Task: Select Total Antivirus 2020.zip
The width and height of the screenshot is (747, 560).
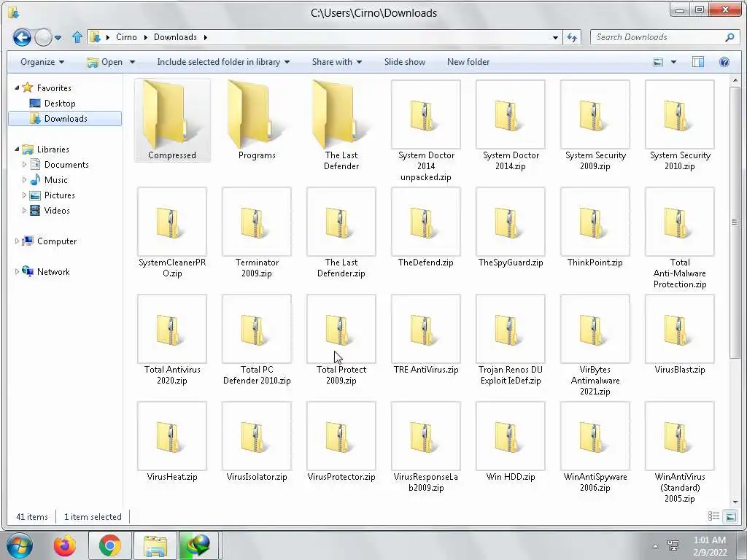Action: (172, 340)
